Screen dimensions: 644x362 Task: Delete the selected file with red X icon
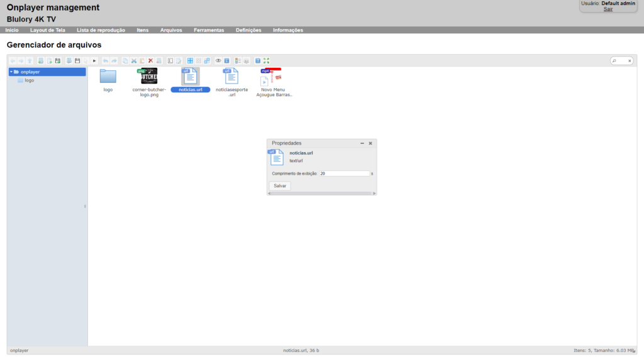pos(151,61)
